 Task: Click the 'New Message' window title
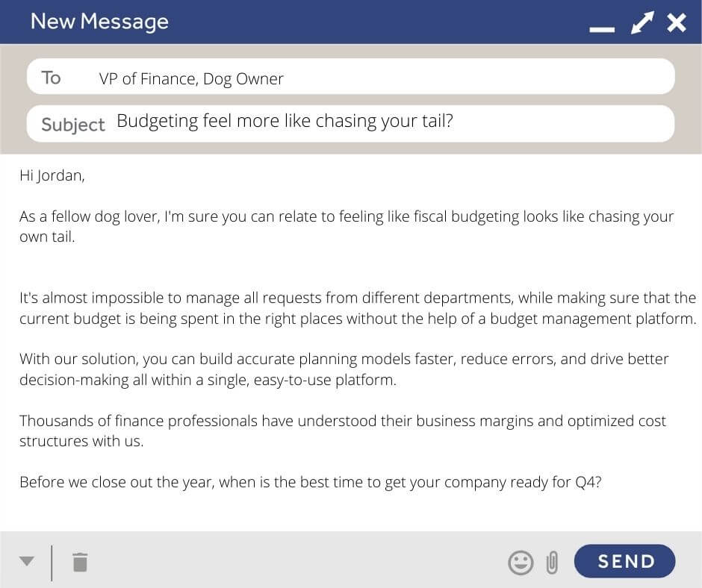tap(99, 22)
